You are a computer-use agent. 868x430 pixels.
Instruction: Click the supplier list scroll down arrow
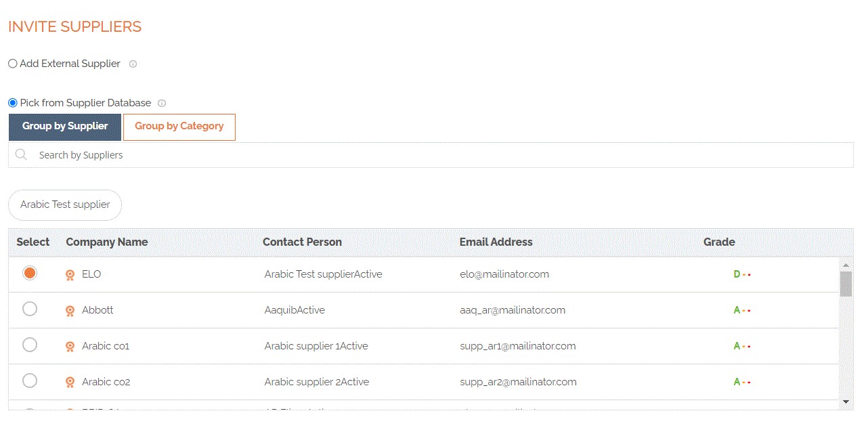[846, 402]
